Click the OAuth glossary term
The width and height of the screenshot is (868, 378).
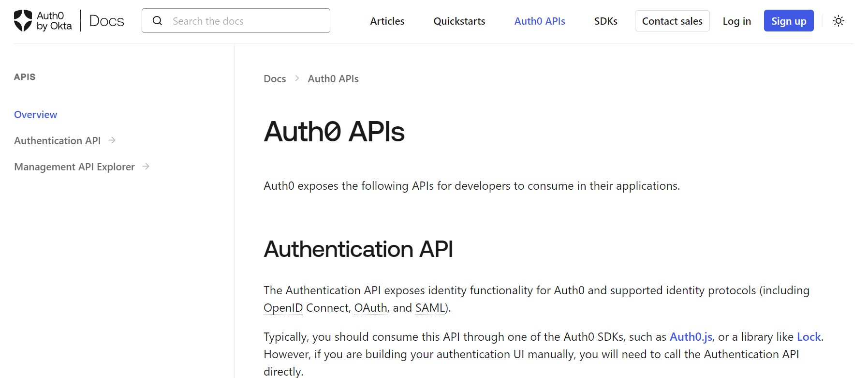coord(371,308)
